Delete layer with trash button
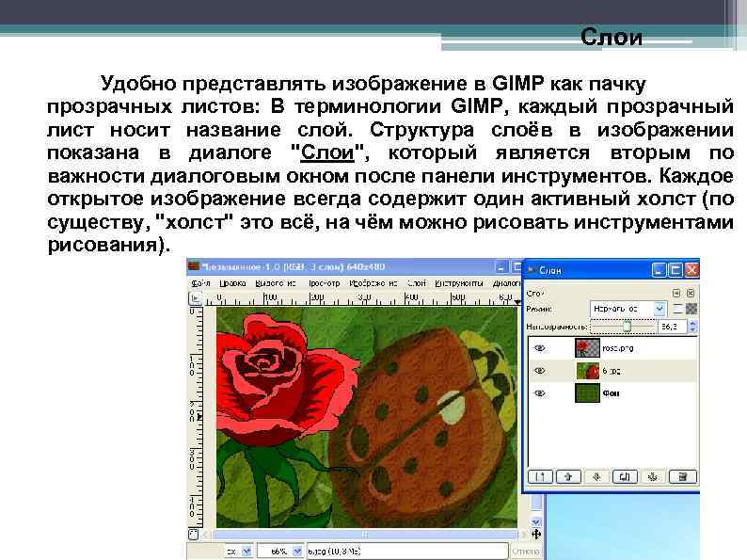 click(x=683, y=476)
